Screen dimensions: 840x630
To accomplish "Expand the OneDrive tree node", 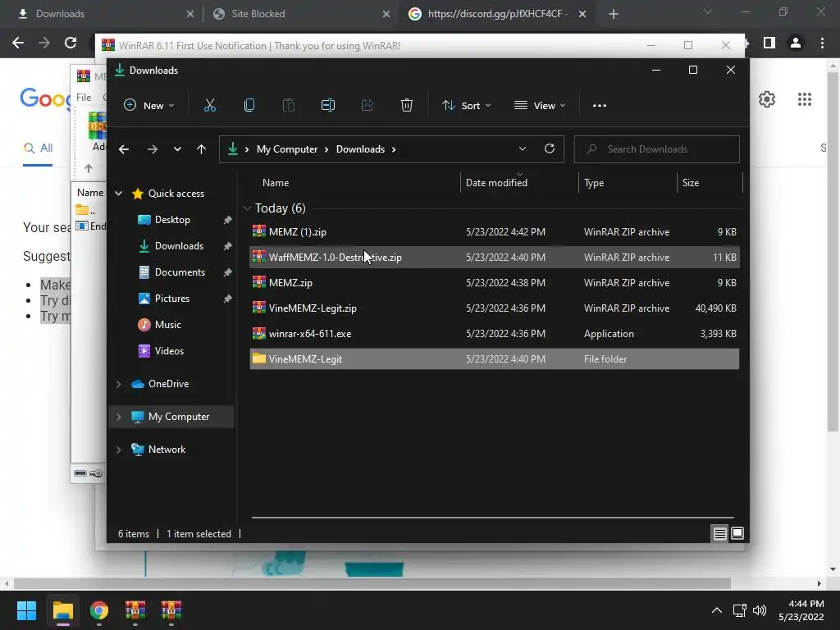I will click(x=118, y=384).
